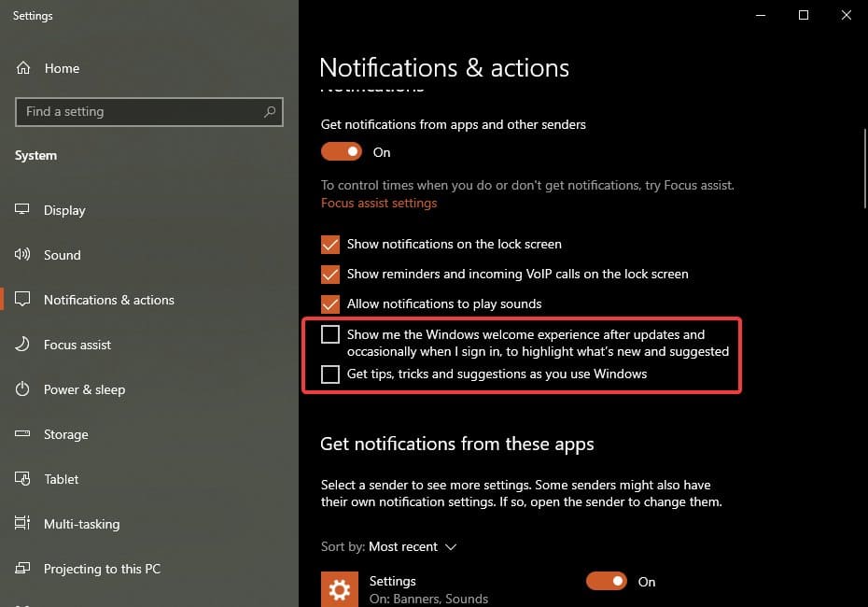Screen dimensions: 868x607
Task: Click the Projecting to this PC icon
Action: tap(22, 568)
